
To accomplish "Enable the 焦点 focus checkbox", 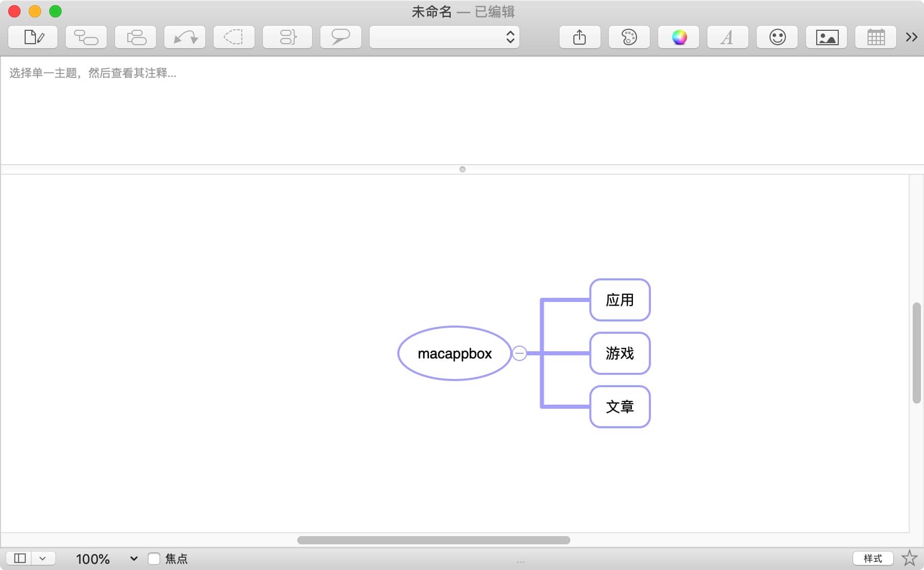I will (x=154, y=559).
